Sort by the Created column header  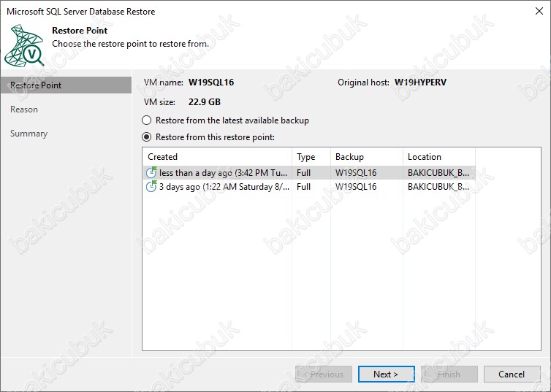click(217, 157)
